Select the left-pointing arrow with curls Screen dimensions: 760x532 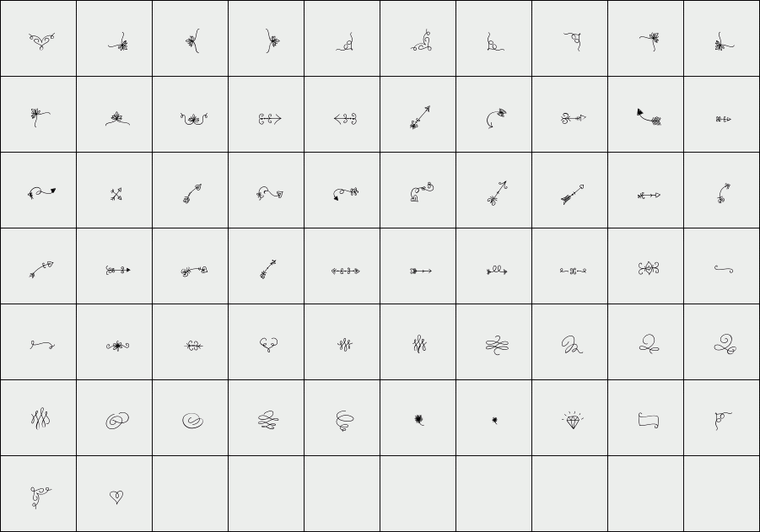(x=345, y=119)
